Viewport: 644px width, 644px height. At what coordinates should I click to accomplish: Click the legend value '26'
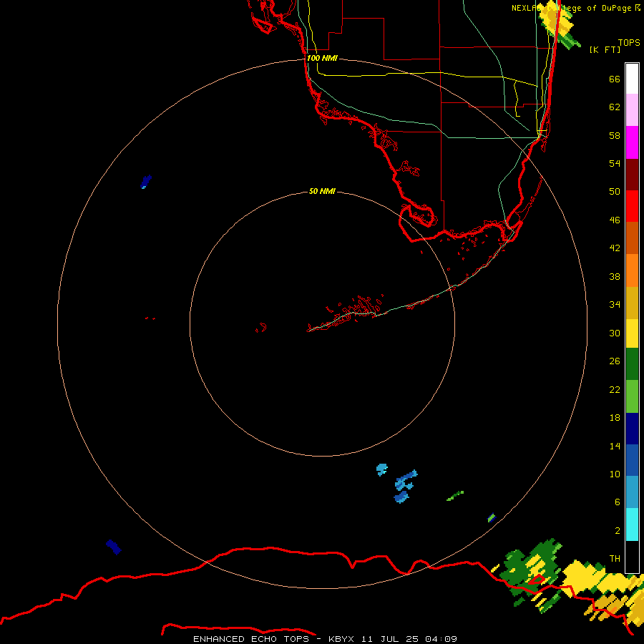615,361
